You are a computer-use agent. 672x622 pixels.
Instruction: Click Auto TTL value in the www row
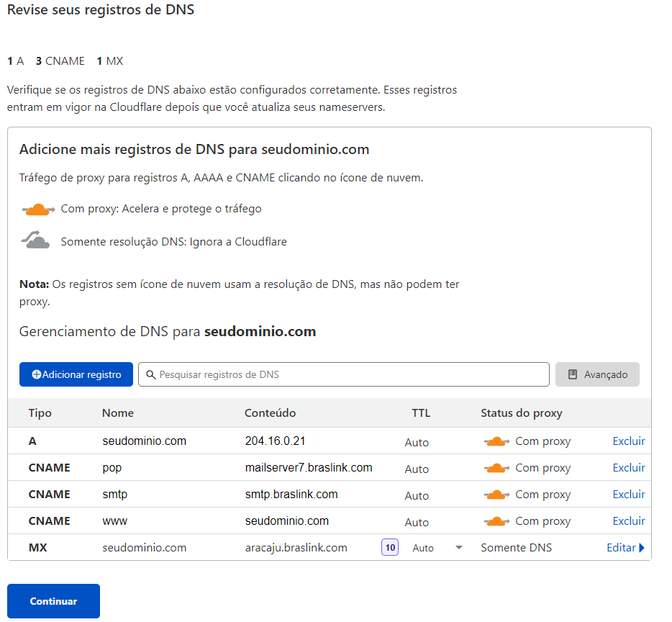pos(417,522)
